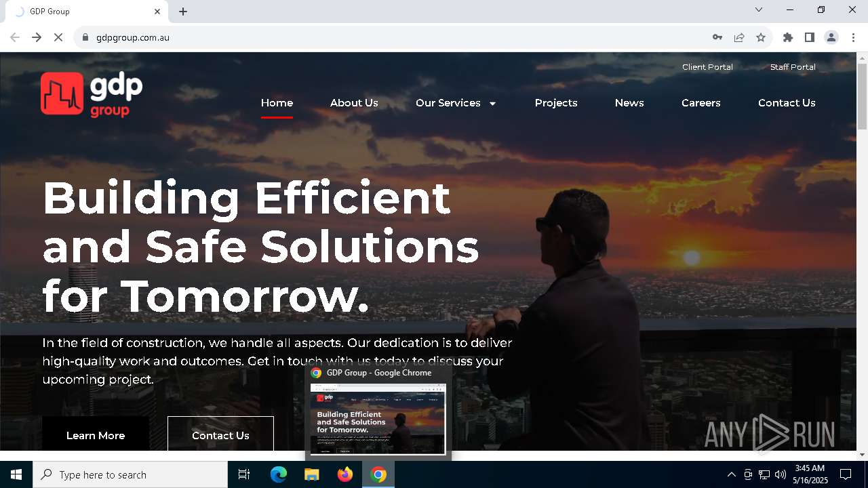The height and width of the screenshot is (488, 868).
Task: Click the scrollbar down arrow
Action: (x=862, y=454)
